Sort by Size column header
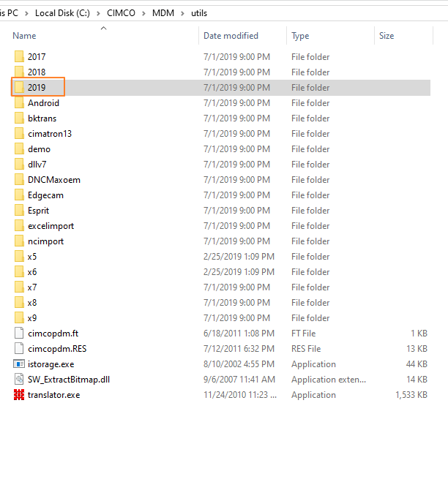Image resolution: width=448 pixels, height=482 pixels. (387, 36)
